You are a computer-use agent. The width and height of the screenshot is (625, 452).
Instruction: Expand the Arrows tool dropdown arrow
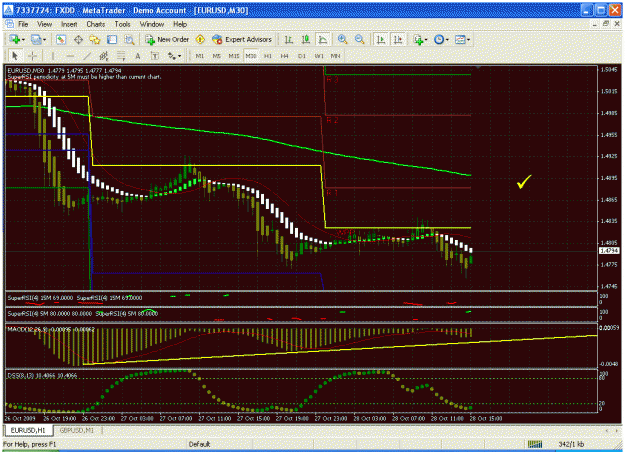point(180,56)
